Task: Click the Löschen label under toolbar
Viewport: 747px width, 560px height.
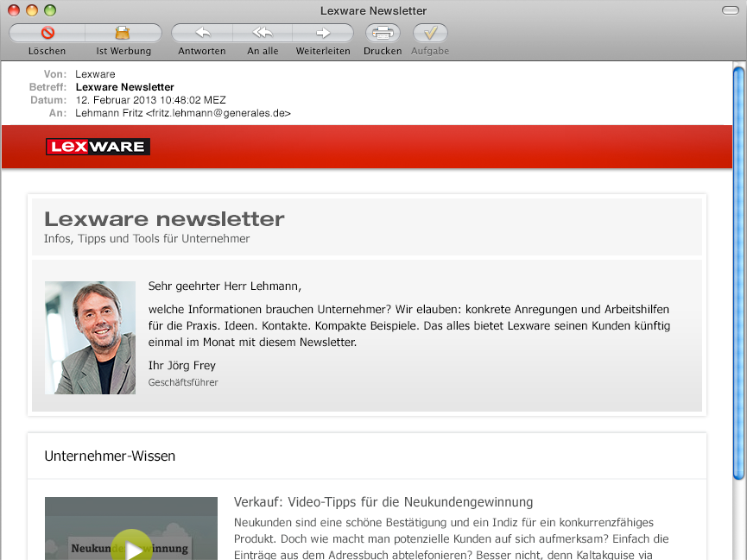Action: pyautogui.click(x=47, y=51)
